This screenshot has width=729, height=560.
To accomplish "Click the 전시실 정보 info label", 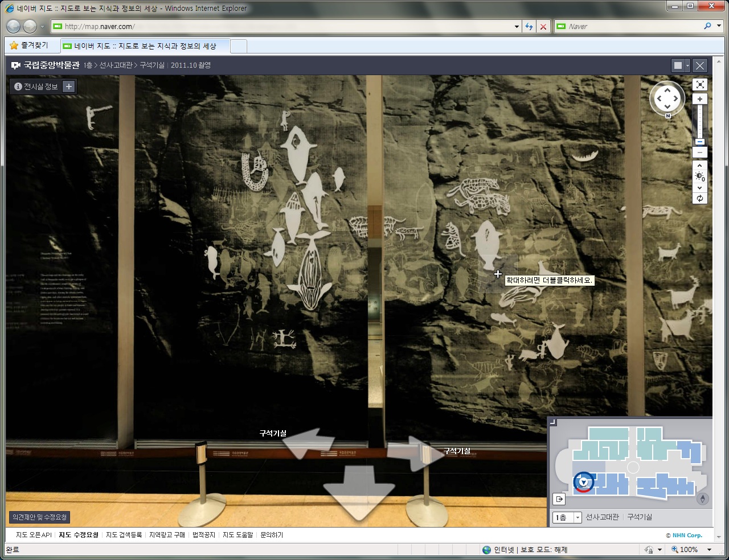I will (x=36, y=87).
